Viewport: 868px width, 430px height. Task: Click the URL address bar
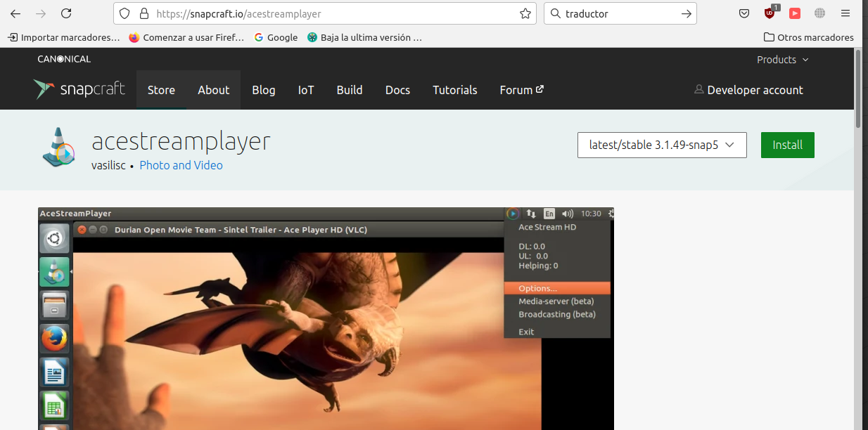(x=324, y=13)
